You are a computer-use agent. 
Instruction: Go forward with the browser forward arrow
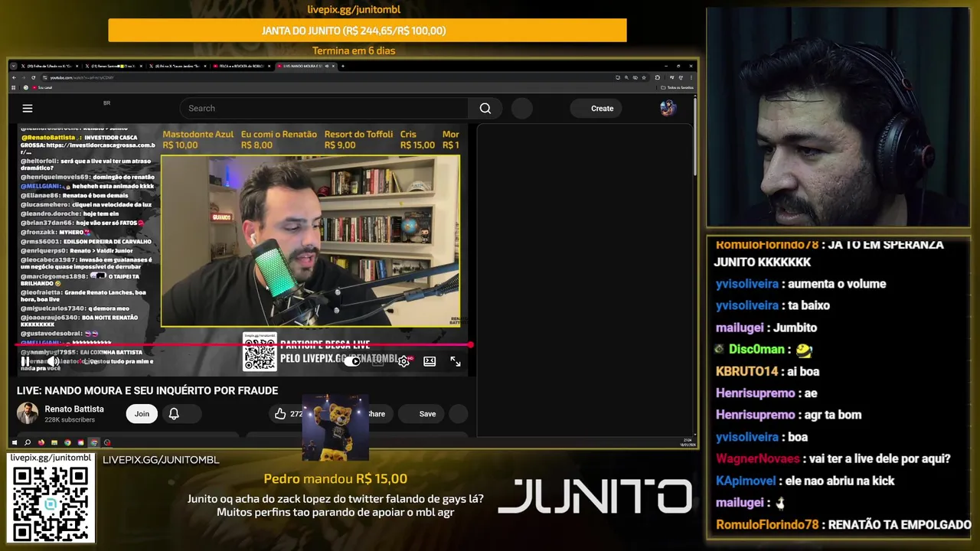tap(24, 77)
